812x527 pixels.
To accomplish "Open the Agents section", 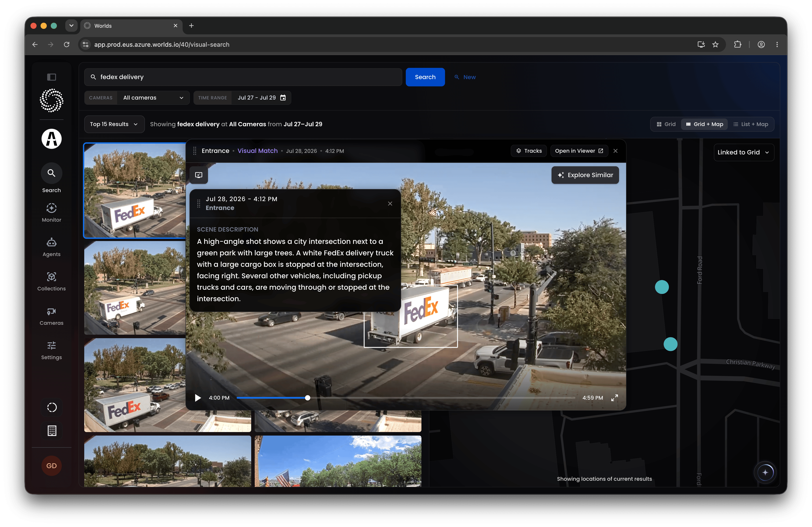I will 52,247.
